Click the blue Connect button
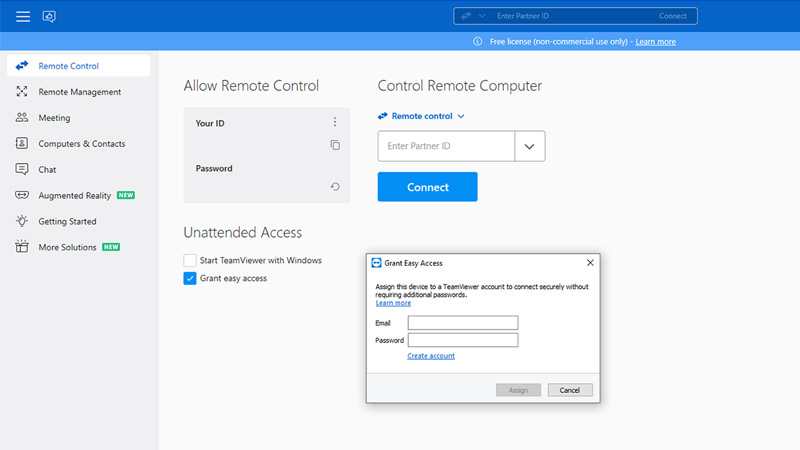This screenshot has height=450, width=800. [x=428, y=187]
